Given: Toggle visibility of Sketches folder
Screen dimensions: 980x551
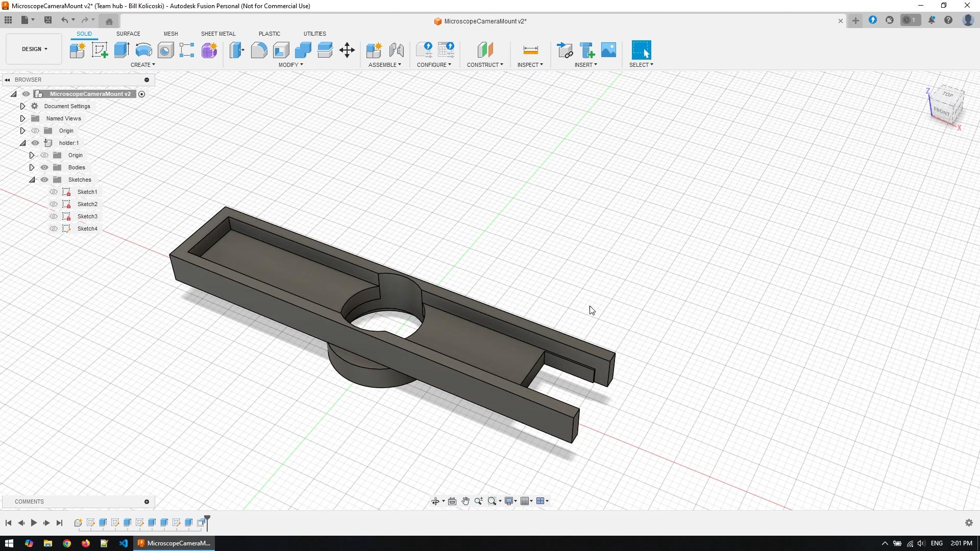Looking at the screenshot, I should (x=44, y=180).
